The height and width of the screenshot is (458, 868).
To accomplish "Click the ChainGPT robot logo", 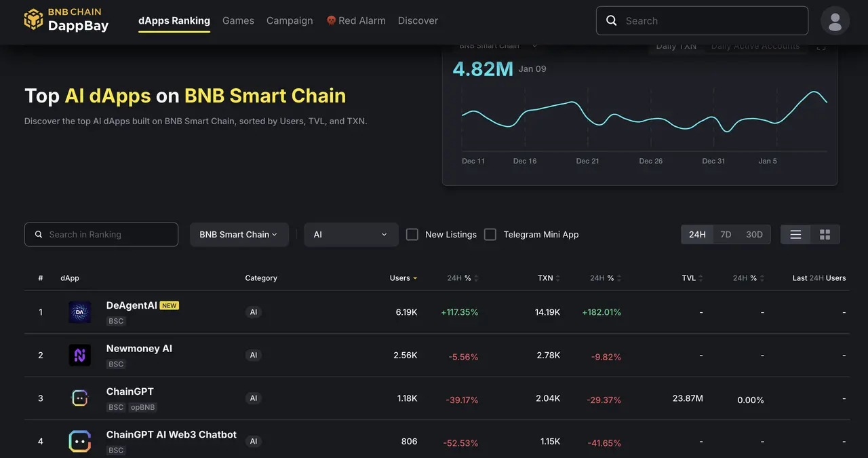I will [79, 398].
